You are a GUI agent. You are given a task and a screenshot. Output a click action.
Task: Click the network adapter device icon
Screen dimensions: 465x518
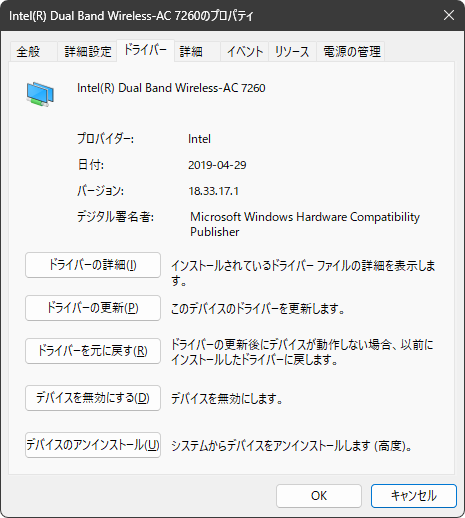click(x=40, y=95)
